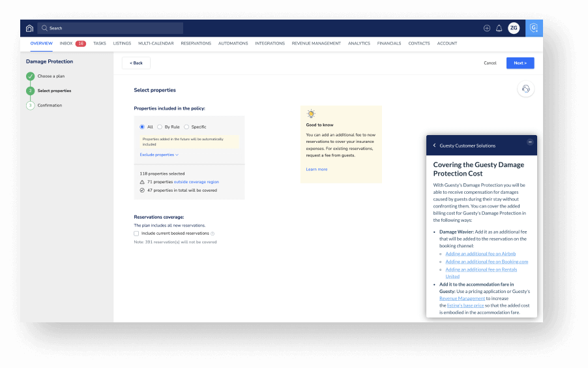Click the Confirmation step label
This screenshot has width=588, height=368.
click(50, 106)
